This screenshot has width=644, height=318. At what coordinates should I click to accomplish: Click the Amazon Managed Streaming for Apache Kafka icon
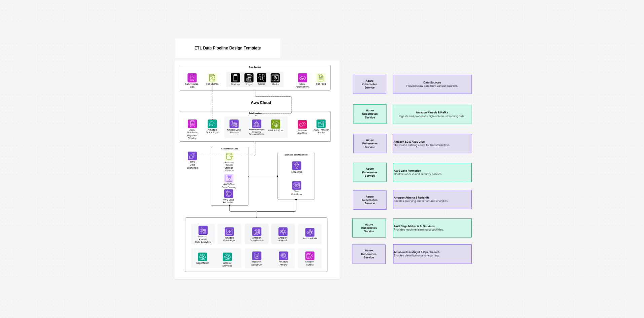(x=257, y=123)
